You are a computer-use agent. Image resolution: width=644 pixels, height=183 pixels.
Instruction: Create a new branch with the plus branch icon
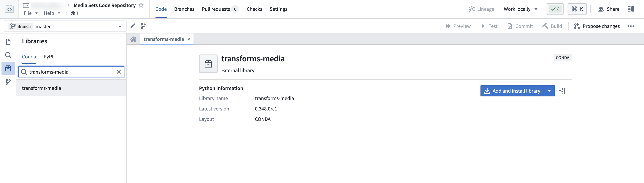point(143,26)
